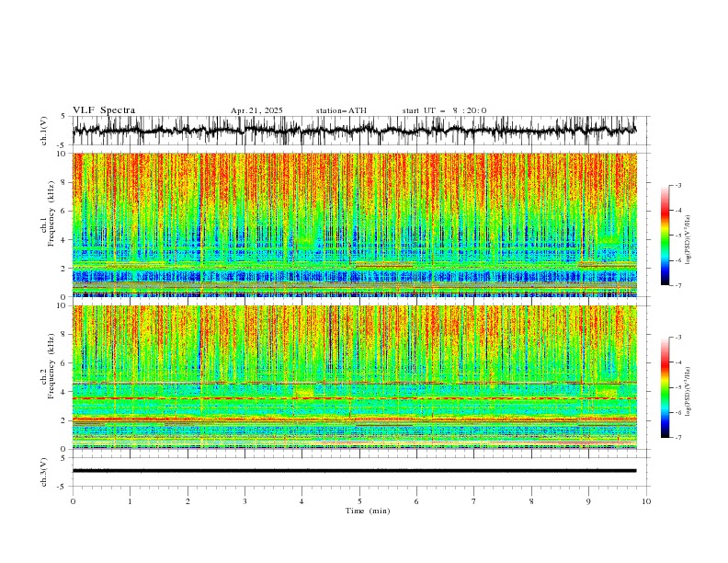Click the log(PSD) label beside ch.2 colorbar
The height and width of the screenshot is (563, 728).
[x=688, y=392]
